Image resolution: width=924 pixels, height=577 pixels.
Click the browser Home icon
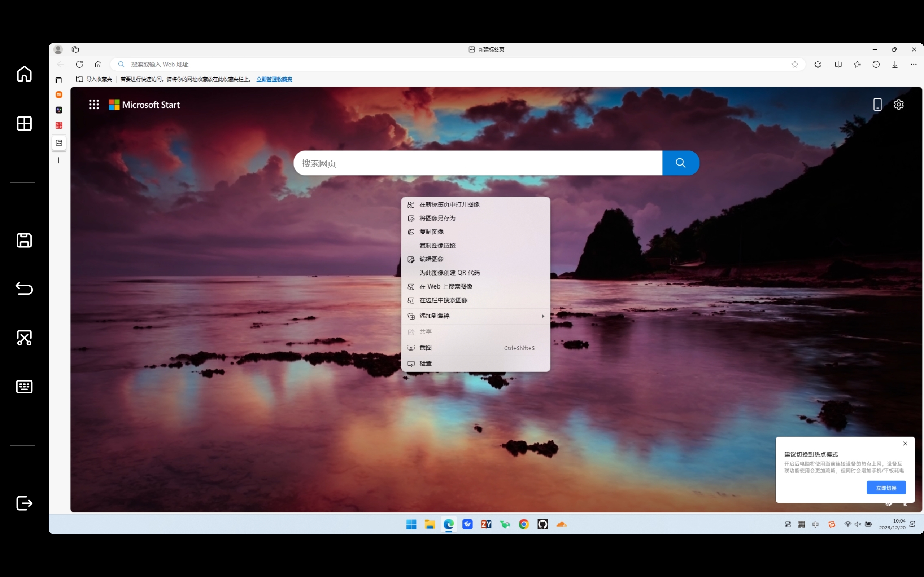(x=98, y=64)
